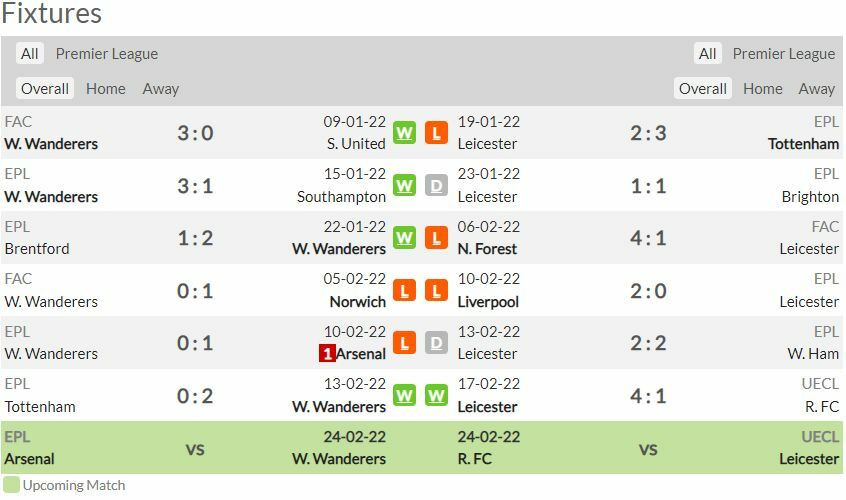Click the gray D badge beside Brighton match
The image size is (846, 500).
[x=436, y=185]
